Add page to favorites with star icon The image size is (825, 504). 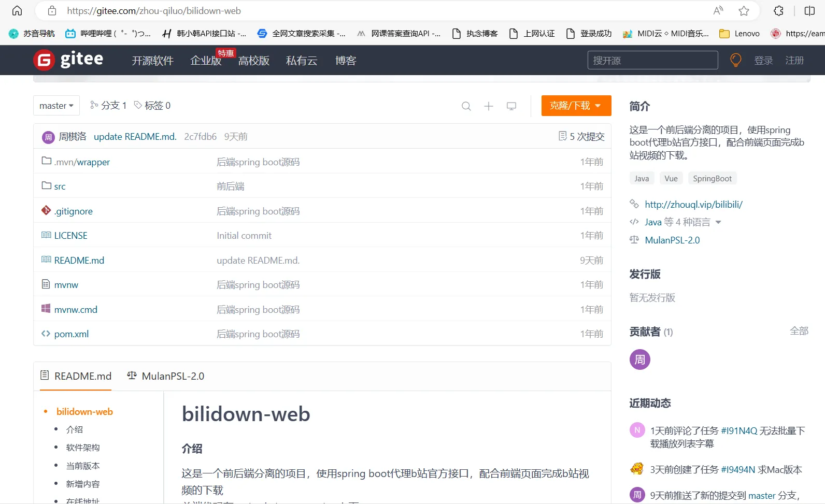[744, 11]
